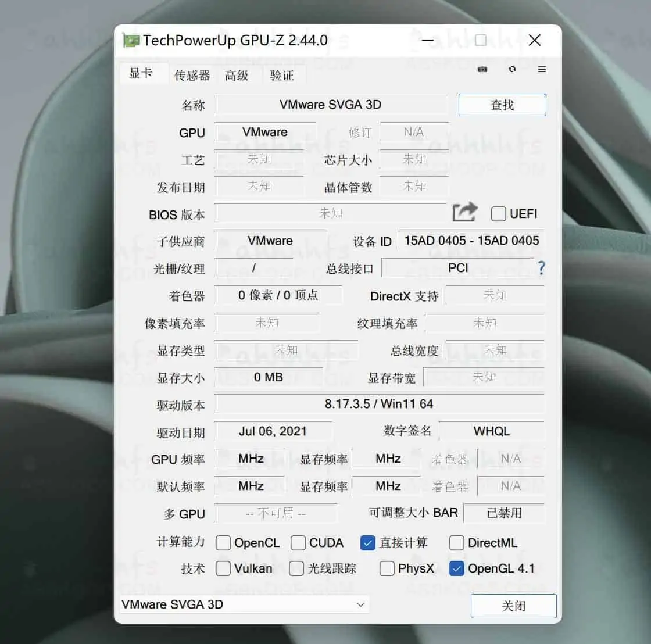Enable the UEFI checkbox
The image size is (651, 644).
point(498,214)
